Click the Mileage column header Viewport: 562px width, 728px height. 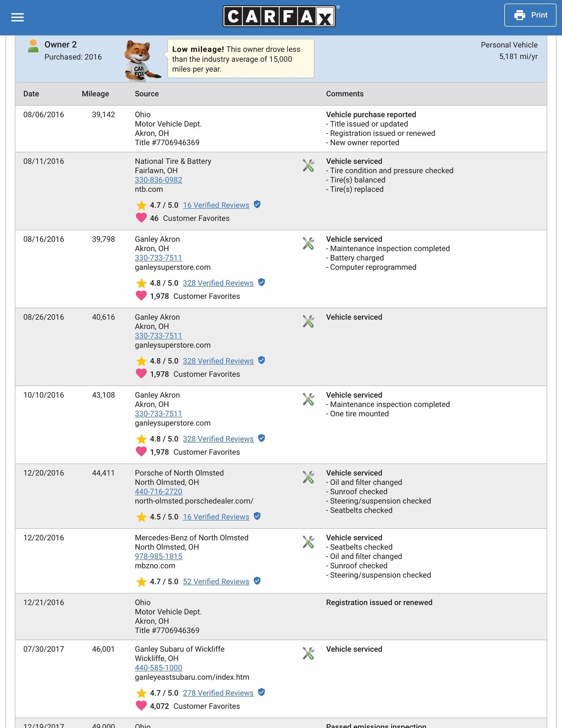click(x=95, y=94)
